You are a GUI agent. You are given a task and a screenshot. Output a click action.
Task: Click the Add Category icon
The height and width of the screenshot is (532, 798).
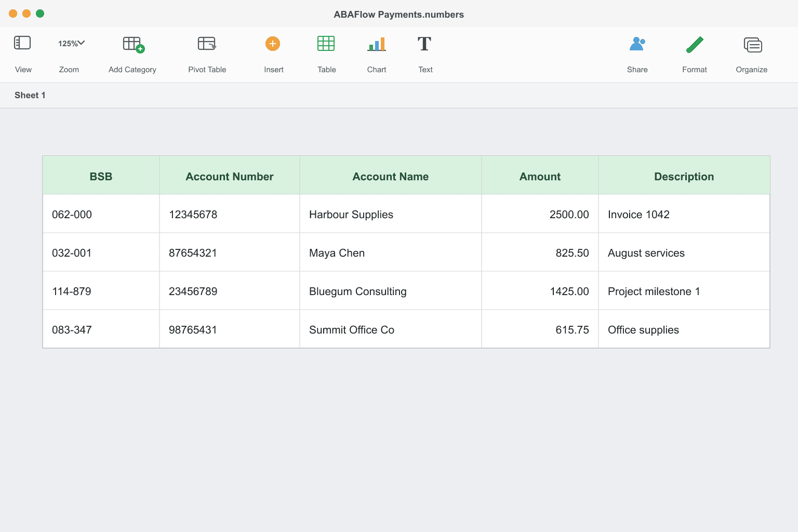pyautogui.click(x=134, y=44)
